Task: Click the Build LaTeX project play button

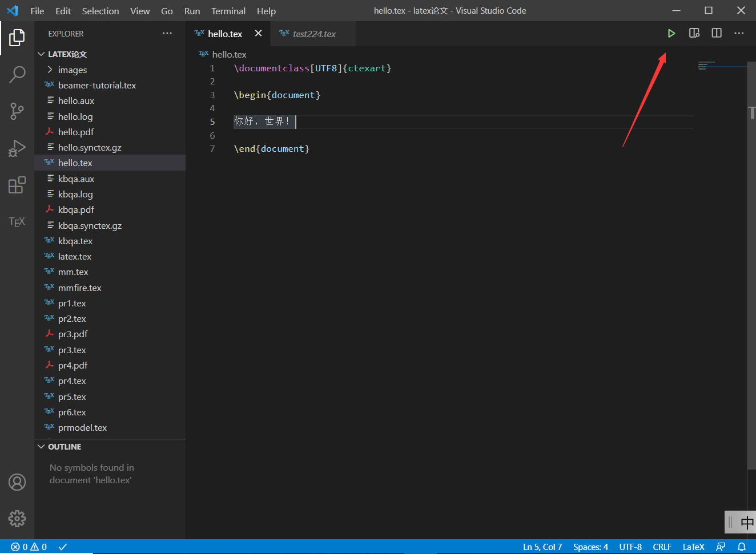Action: click(x=671, y=33)
